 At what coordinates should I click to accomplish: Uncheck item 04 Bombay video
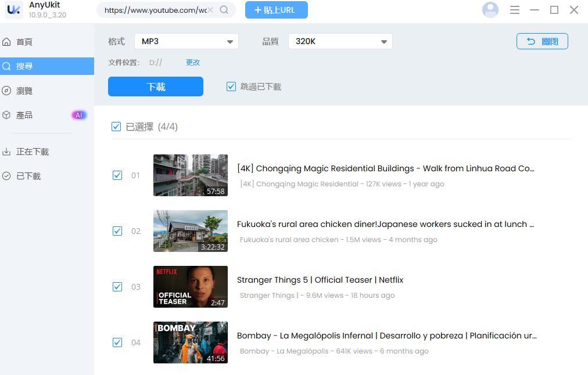(117, 342)
